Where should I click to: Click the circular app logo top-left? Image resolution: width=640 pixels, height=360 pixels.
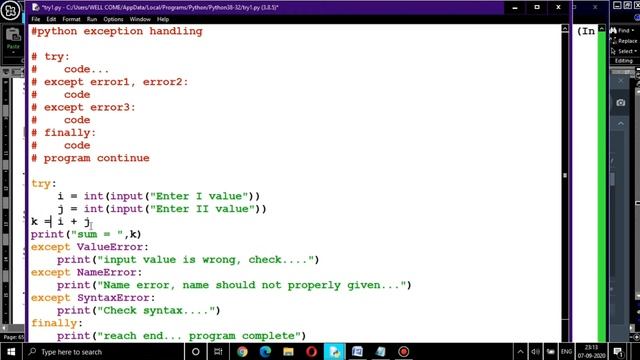pyautogui.click(x=10, y=10)
